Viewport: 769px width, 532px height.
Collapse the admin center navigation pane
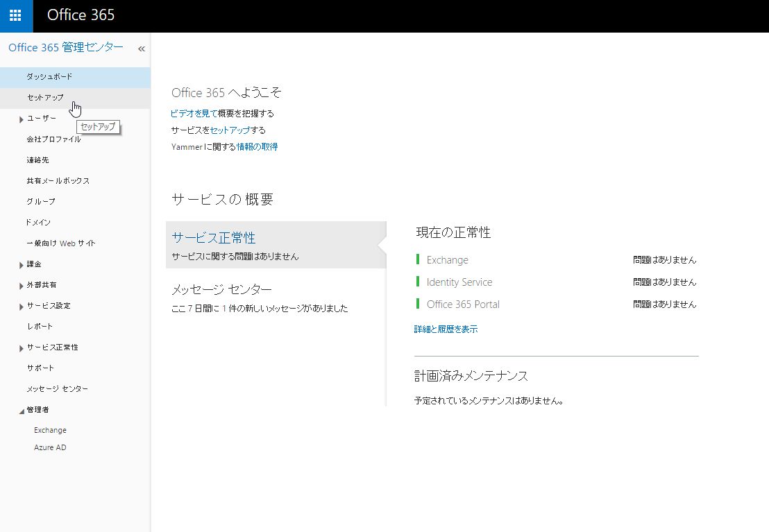pos(142,49)
